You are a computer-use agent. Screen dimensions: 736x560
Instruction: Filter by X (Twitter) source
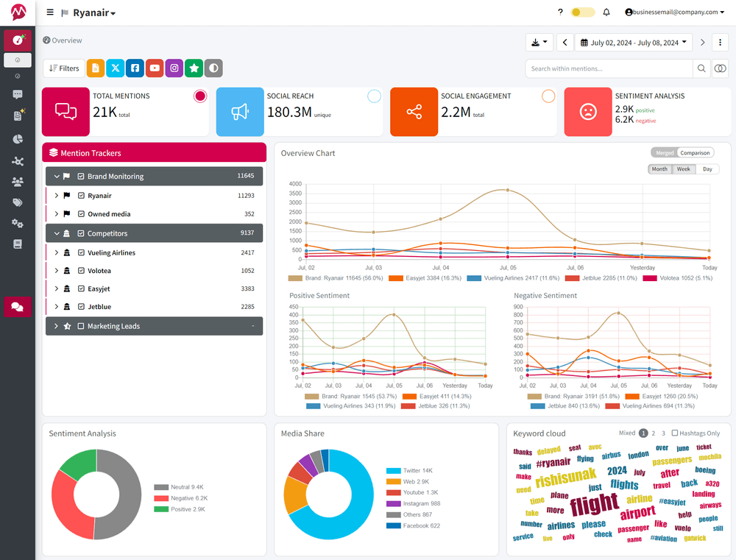[115, 68]
